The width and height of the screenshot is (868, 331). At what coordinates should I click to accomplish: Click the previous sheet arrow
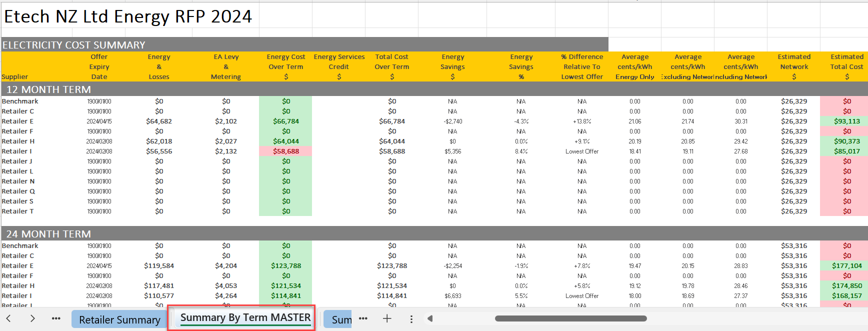pyautogui.click(x=8, y=318)
